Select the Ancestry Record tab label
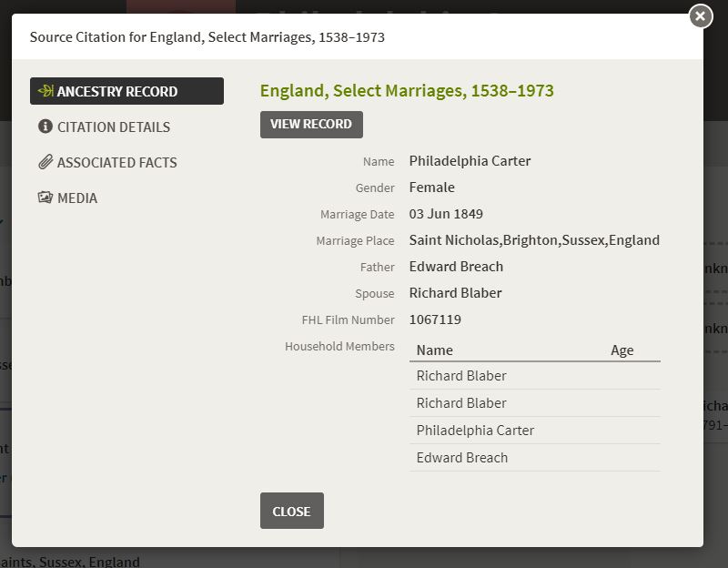This screenshot has height=568, width=728. point(117,91)
